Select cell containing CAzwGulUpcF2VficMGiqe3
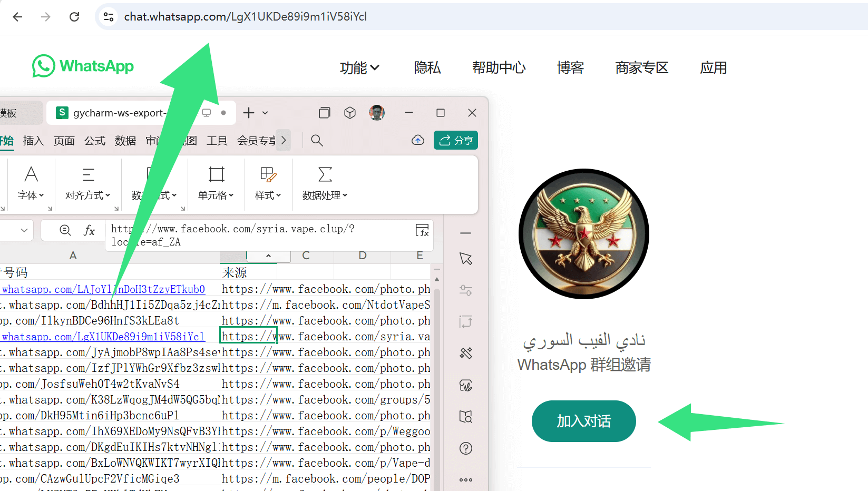The height and width of the screenshot is (491, 868). 110,479
